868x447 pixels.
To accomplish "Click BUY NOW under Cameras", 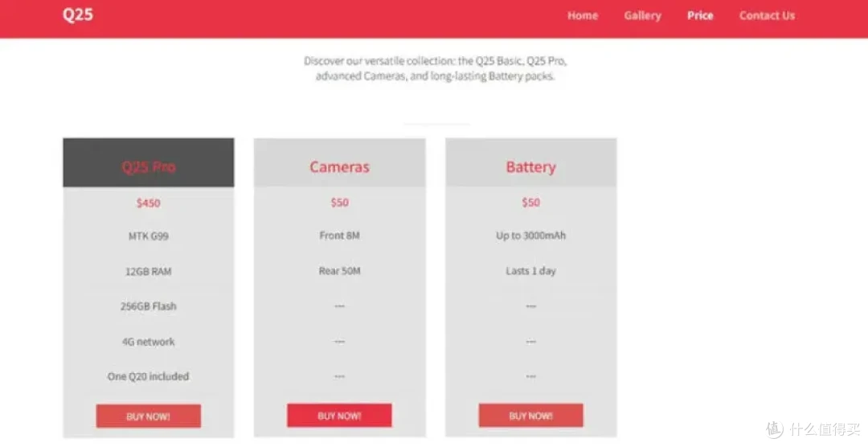I will (x=339, y=416).
